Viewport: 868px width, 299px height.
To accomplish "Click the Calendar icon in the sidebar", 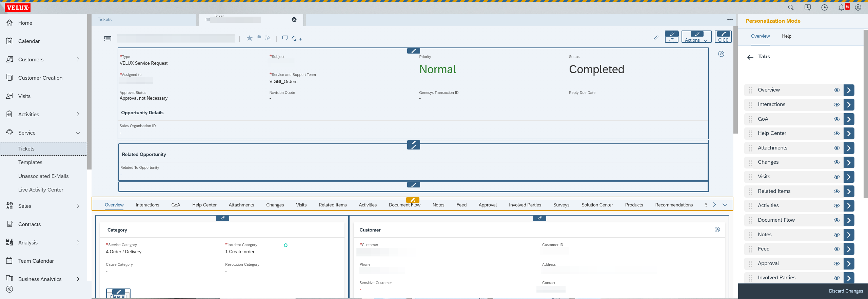I will (x=9, y=41).
